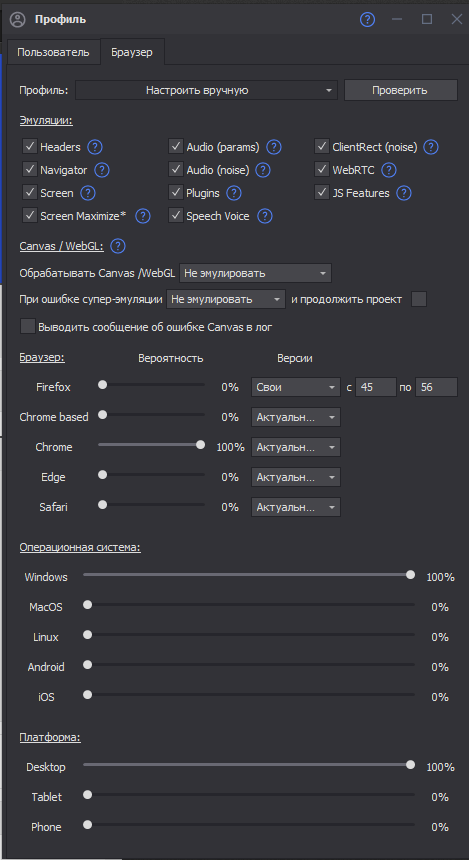The width and height of the screenshot is (469, 860).
Task: Select the Браузер tab
Action: coord(132,53)
